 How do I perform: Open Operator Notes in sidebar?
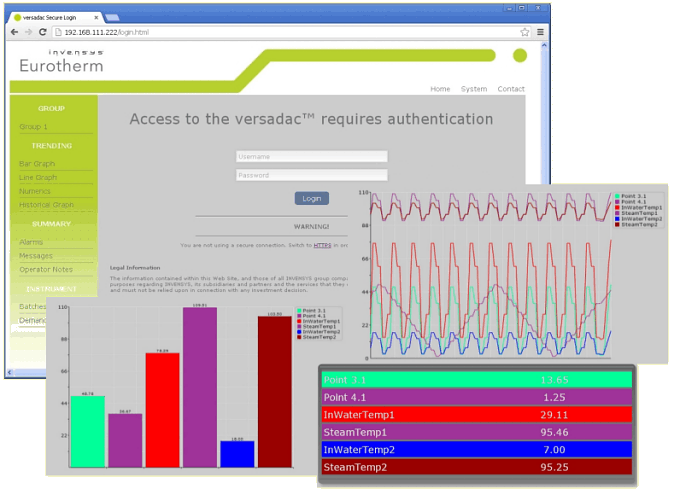click(x=46, y=269)
